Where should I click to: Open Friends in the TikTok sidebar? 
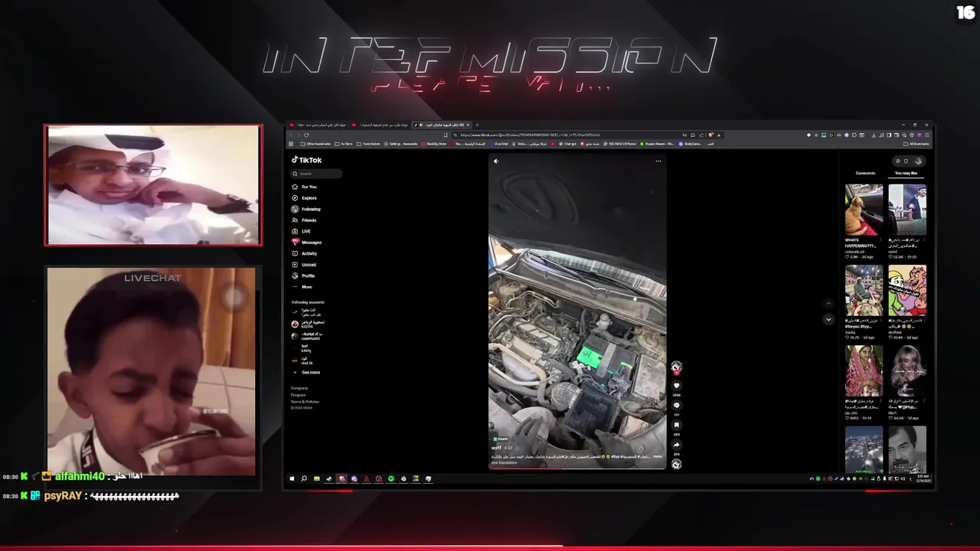(304, 220)
